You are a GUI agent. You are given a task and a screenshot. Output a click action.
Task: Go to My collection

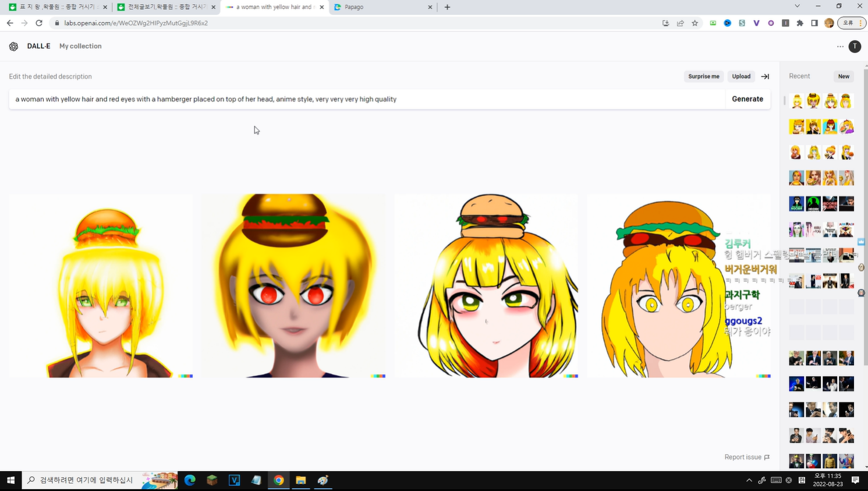tap(80, 46)
